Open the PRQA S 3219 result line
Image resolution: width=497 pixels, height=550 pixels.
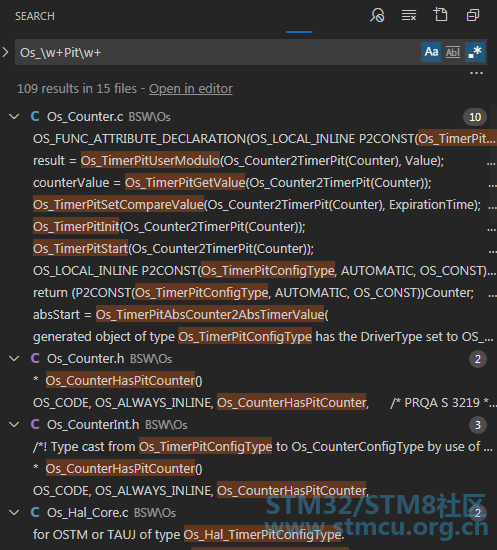click(x=264, y=403)
